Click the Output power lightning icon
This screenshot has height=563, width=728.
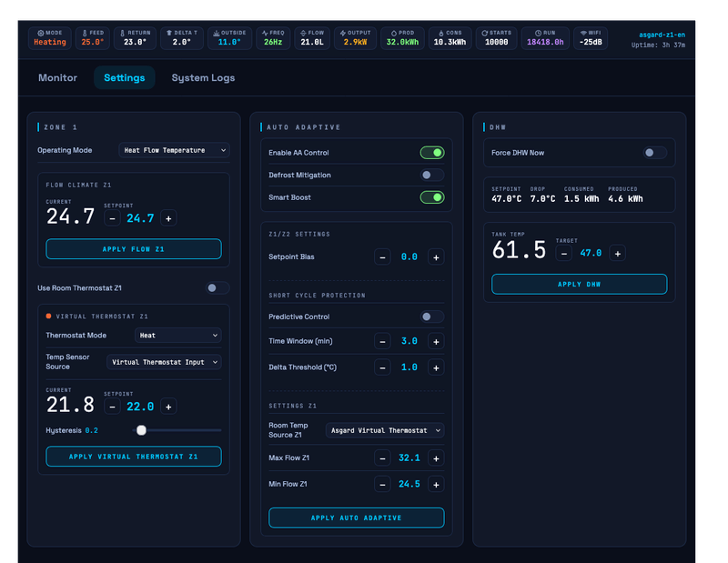click(x=343, y=33)
